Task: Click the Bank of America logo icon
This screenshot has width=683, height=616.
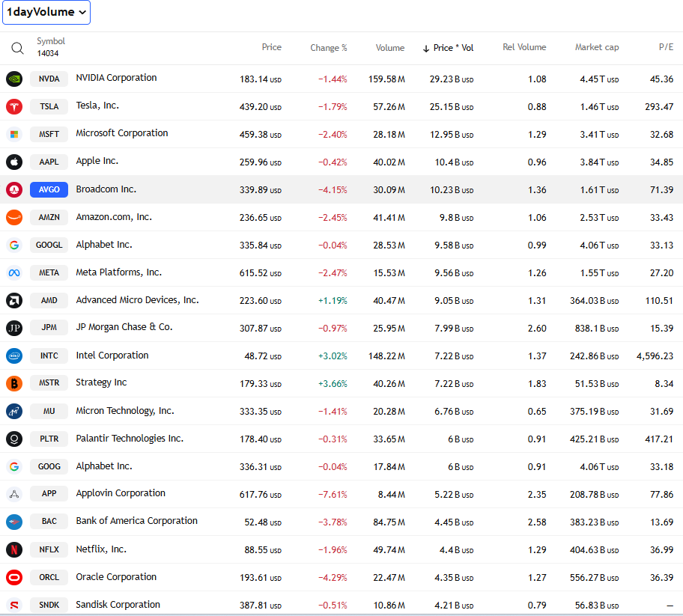Action: pyautogui.click(x=14, y=522)
